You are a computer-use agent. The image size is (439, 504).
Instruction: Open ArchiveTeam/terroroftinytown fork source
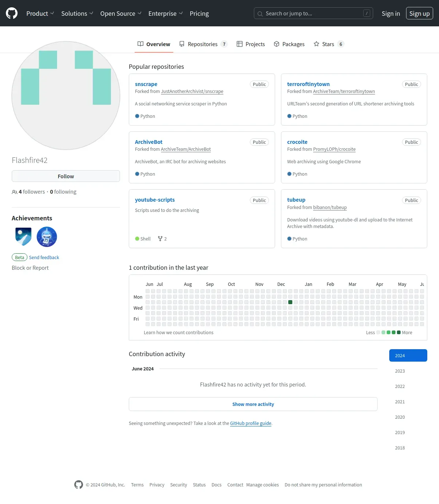pos(344,92)
